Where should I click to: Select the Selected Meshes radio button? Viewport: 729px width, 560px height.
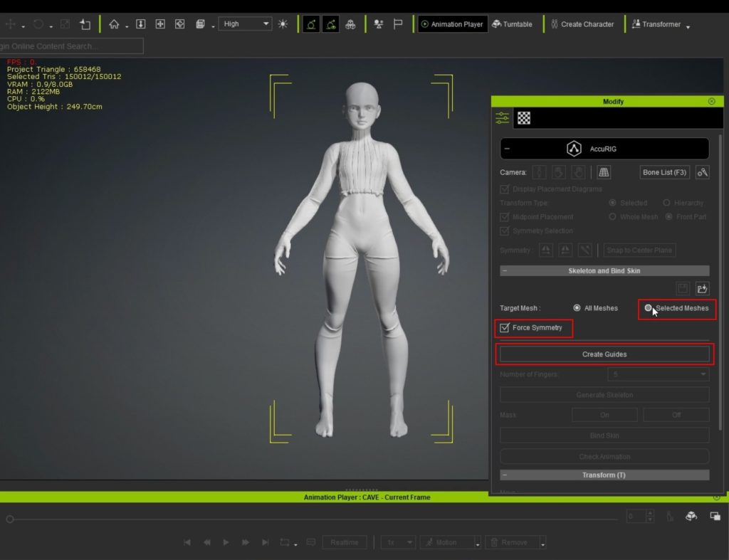pos(649,308)
